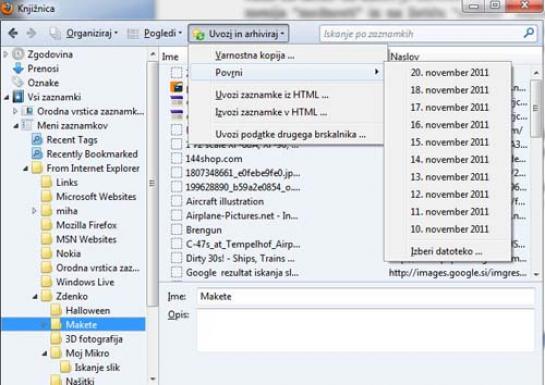Viewport: 545px width, 385px height.
Task: Choose Uvozi zaznamke iz HTML
Action: [x=287, y=95]
